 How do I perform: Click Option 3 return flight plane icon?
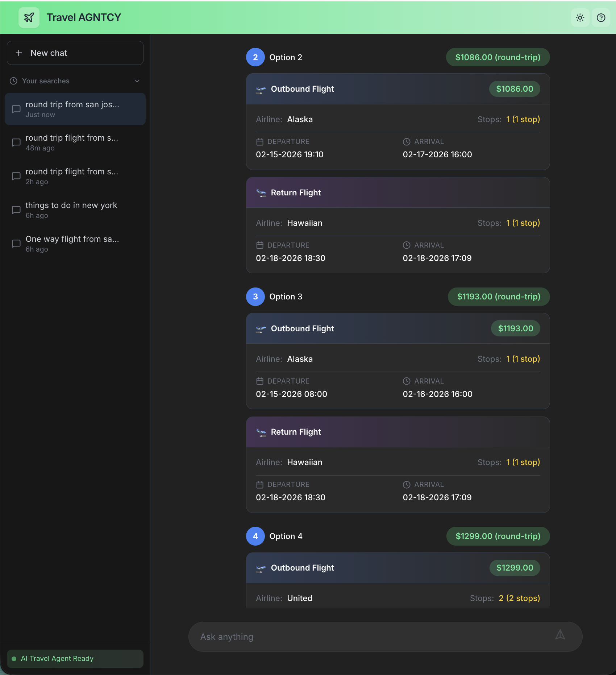261,432
